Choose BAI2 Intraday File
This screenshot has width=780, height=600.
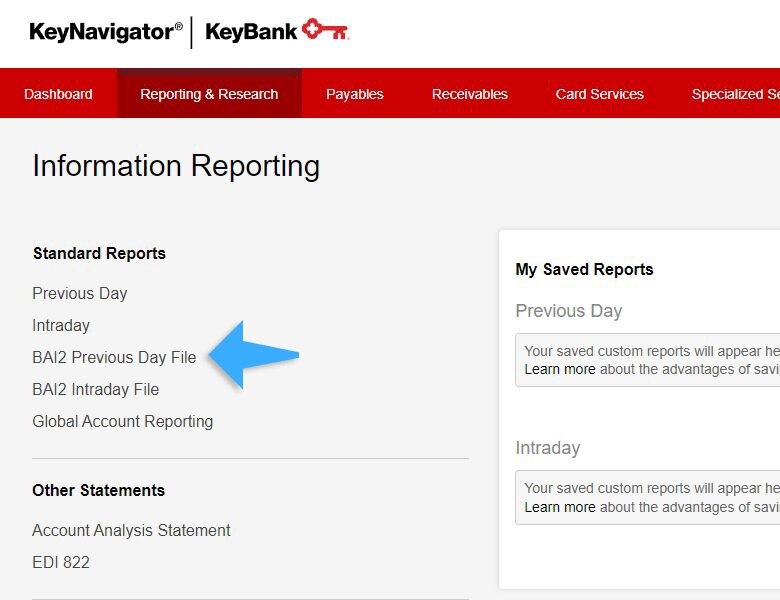pos(95,389)
